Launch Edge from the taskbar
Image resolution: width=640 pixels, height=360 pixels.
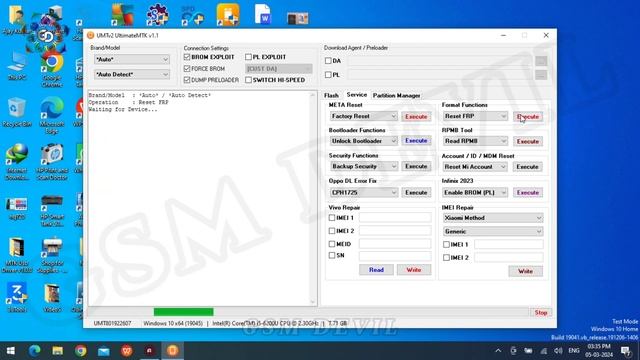point(35,351)
